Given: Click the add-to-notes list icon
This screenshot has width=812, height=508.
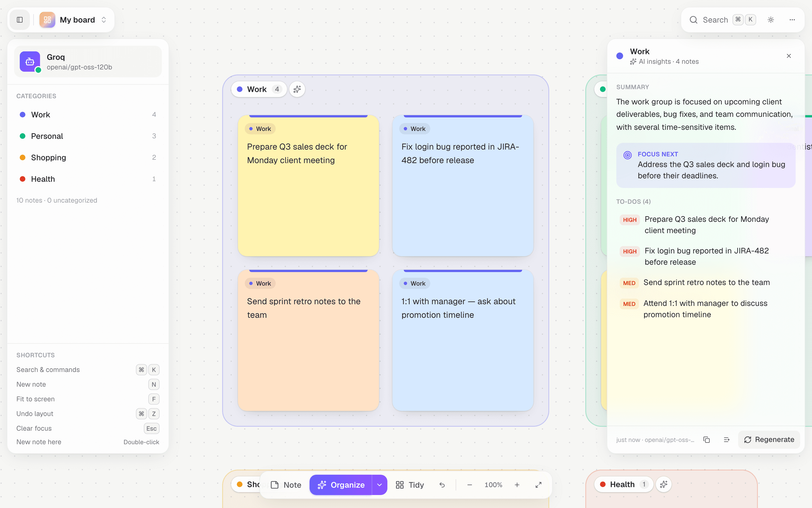Looking at the screenshot, I should [x=727, y=440].
